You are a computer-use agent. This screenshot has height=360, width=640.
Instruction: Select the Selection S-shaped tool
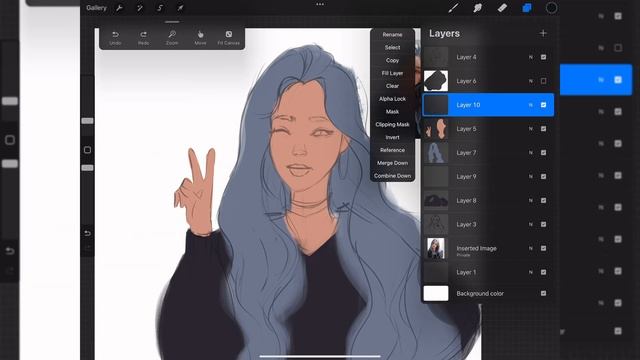(160, 8)
